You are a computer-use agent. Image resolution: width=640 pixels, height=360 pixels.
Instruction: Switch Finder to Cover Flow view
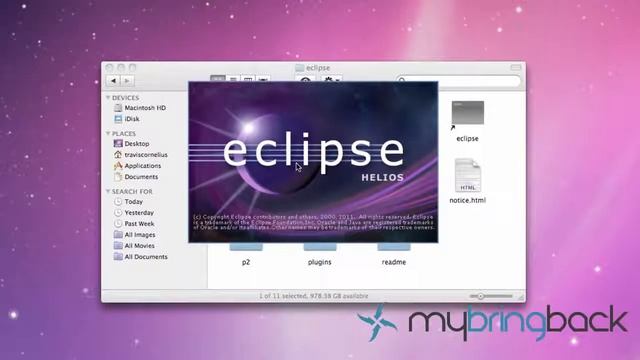263,78
